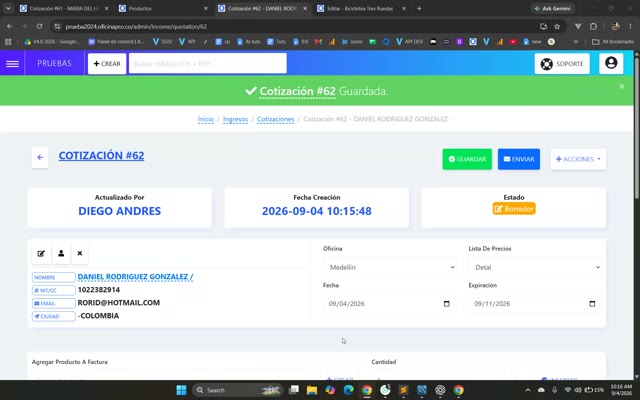Viewport: 640px width, 400px height.
Task: Click the EMAIL label tag
Action: [x=53, y=303]
